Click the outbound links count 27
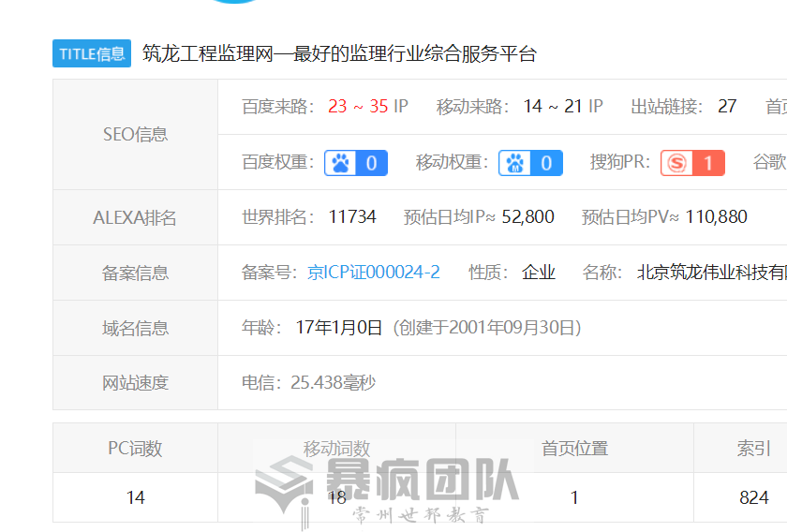Screen dimensions: 787x532 click(727, 107)
